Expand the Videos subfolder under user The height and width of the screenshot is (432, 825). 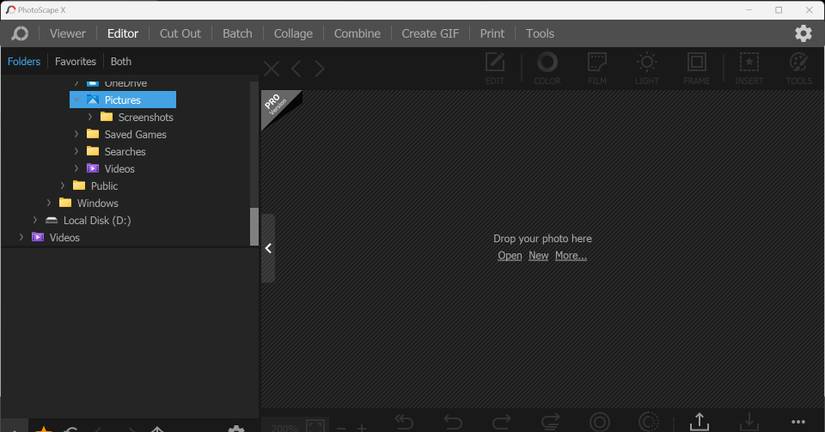click(x=76, y=168)
